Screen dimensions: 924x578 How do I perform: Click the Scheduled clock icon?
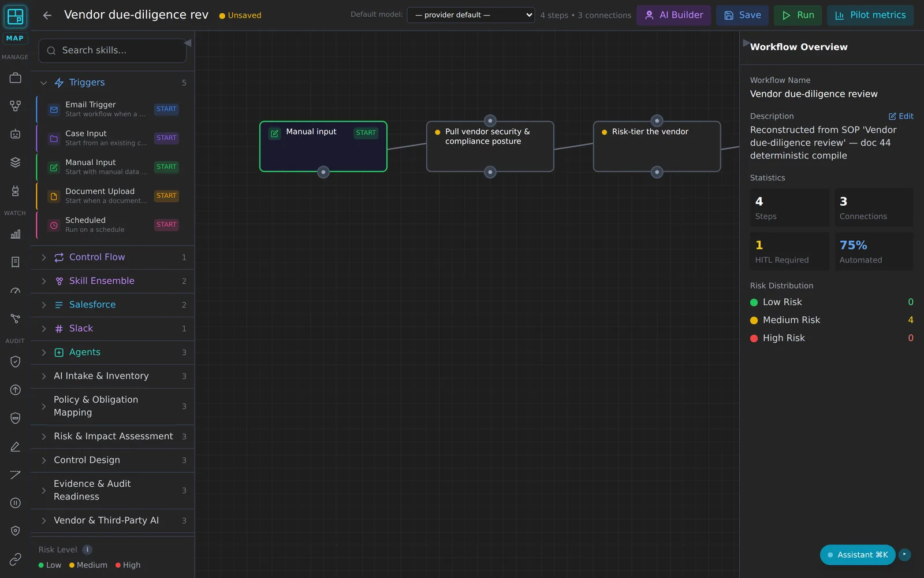pos(54,225)
